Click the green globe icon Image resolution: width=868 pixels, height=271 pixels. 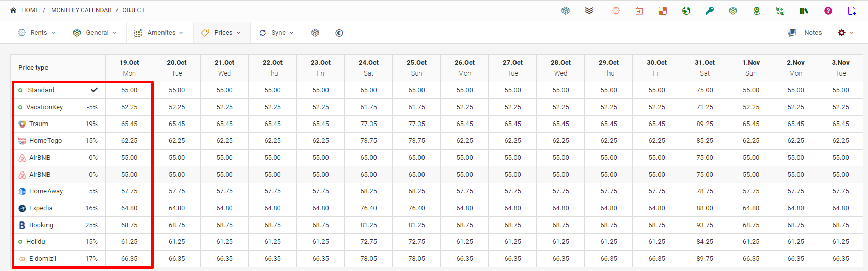[686, 10]
